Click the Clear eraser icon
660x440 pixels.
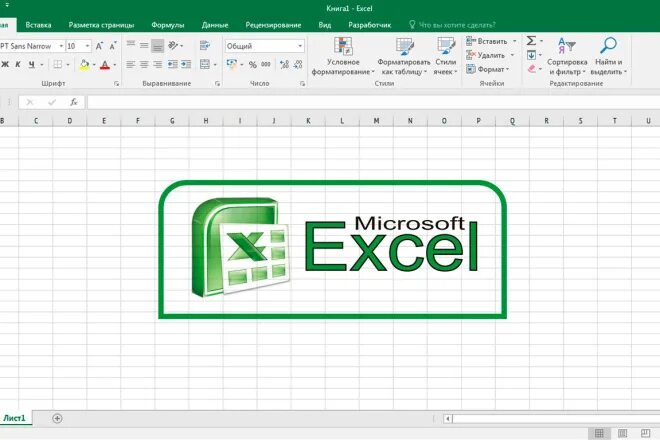[x=531, y=69]
